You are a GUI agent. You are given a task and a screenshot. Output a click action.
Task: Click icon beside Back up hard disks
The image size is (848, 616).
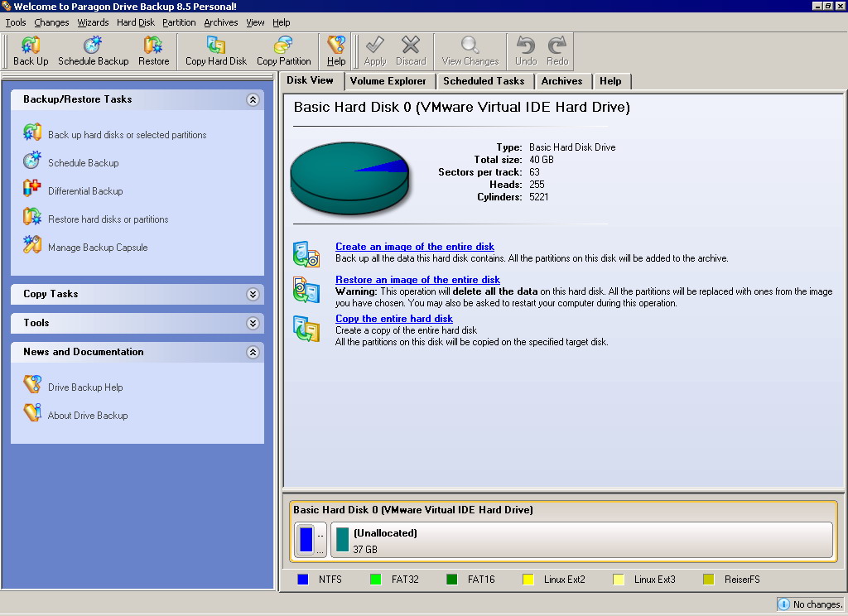[x=32, y=132]
